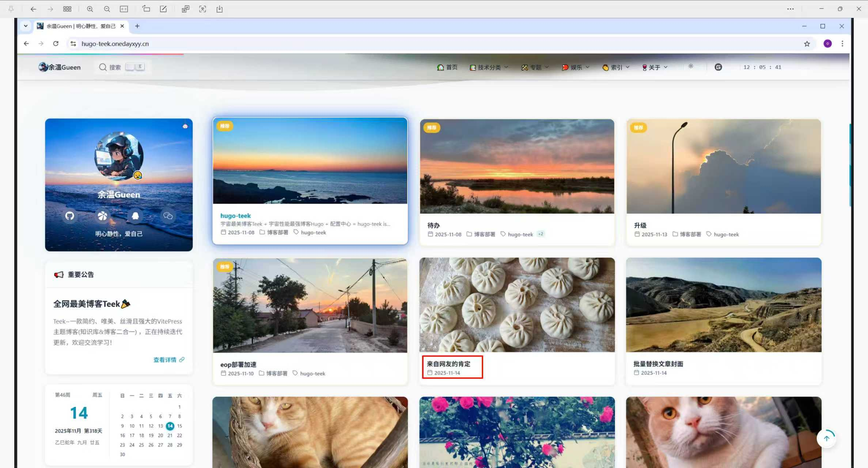Viewport: 868px width, 468px height.
Task: Toggle the light/dark theme sun icon
Action: [690, 67]
